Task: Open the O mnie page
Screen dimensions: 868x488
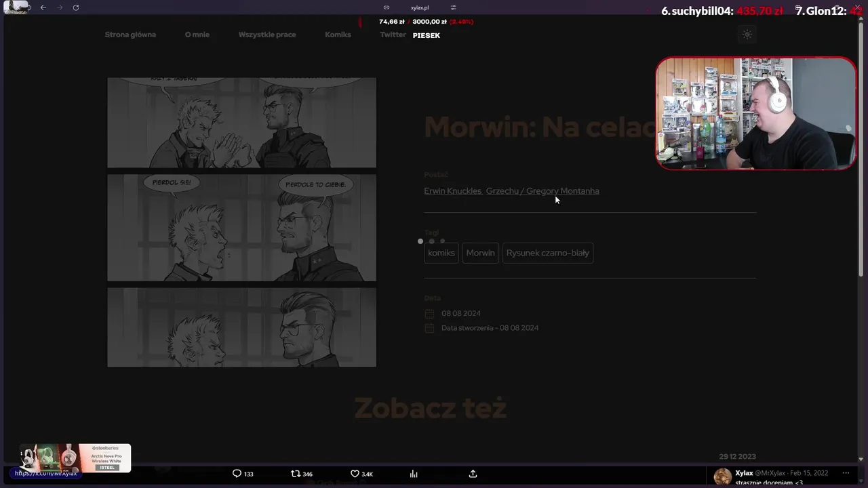Action: (197, 35)
